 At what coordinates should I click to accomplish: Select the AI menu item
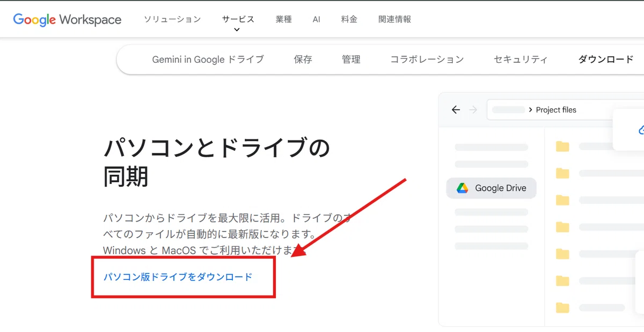point(316,19)
